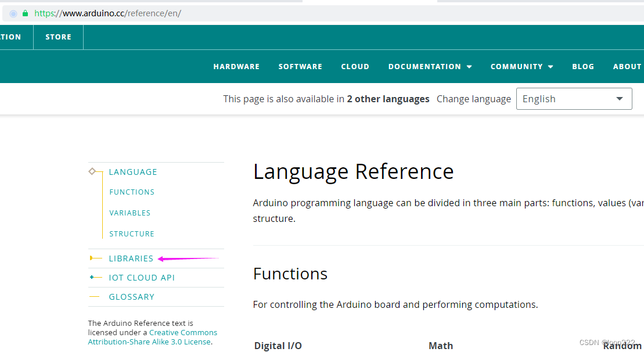Expand the COMMUNITY dropdown menu
The image size is (644, 352).
521,67
